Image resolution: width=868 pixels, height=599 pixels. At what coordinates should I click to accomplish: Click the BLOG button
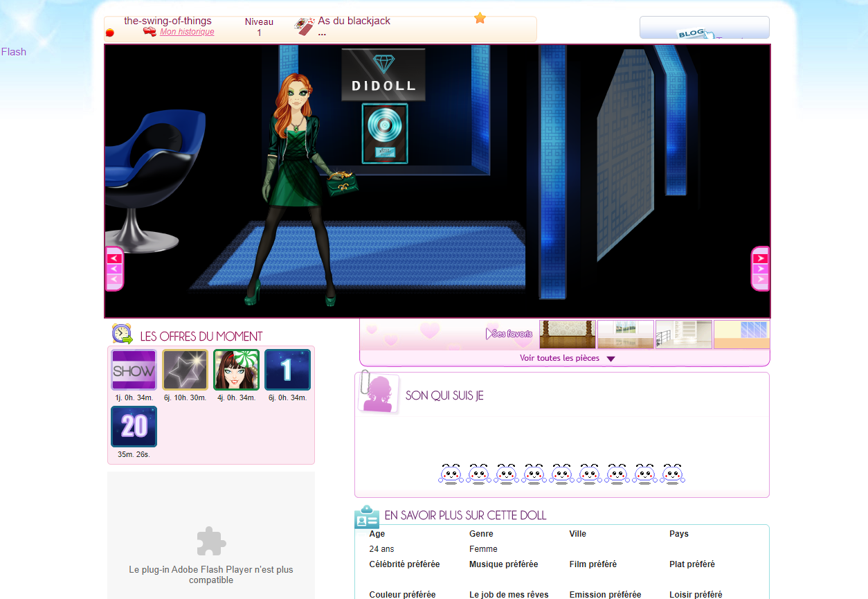tap(704, 28)
